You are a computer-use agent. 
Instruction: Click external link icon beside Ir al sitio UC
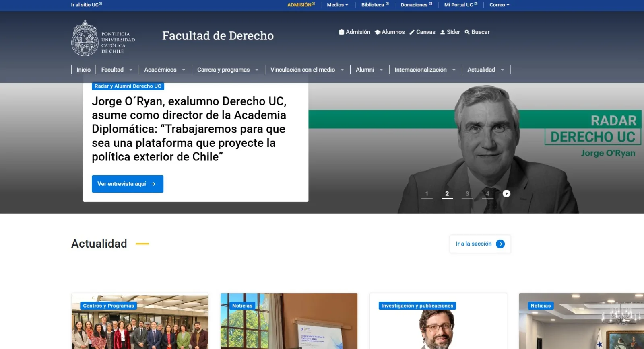(x=100, y=4)
